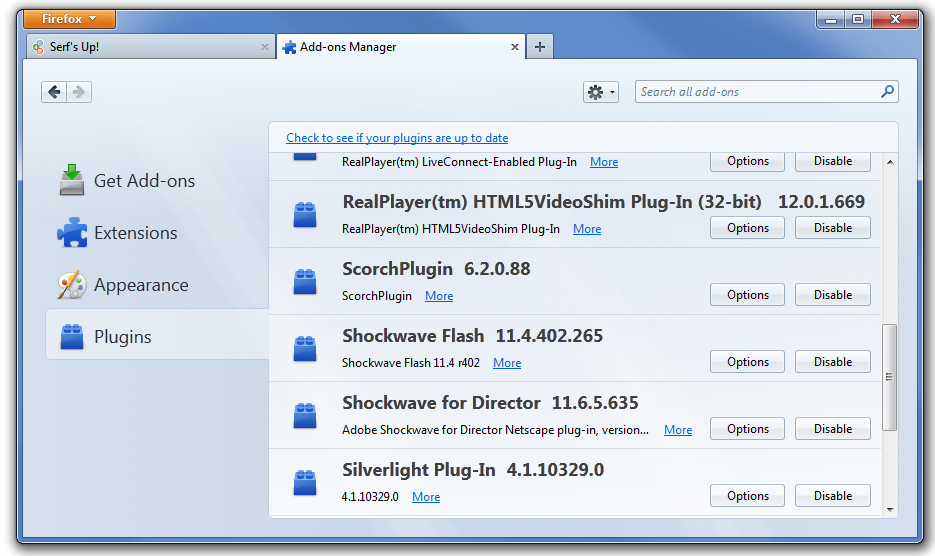Click the Extensions puzzle piece icon
The width and height of the screenshot is (935, 556).
[x=71, y=233]
